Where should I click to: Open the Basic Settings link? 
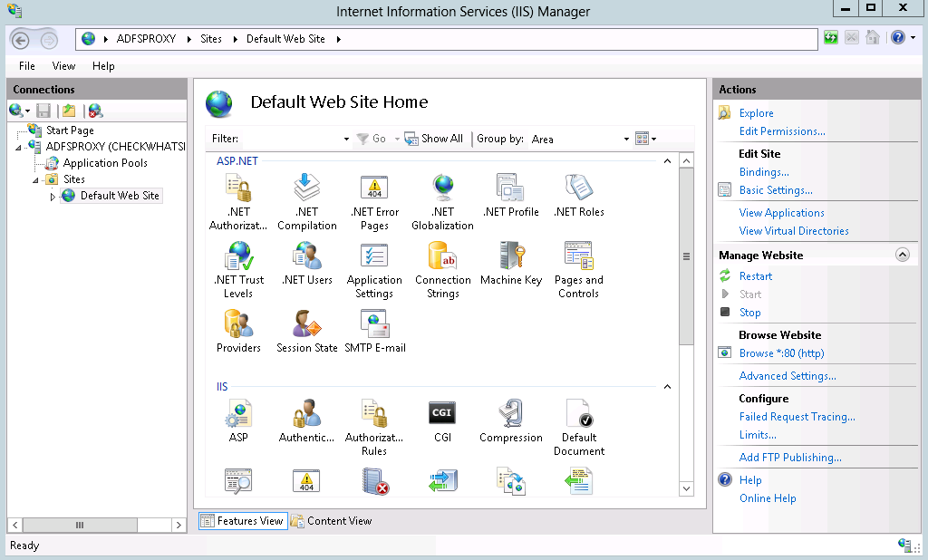[776, 190]
